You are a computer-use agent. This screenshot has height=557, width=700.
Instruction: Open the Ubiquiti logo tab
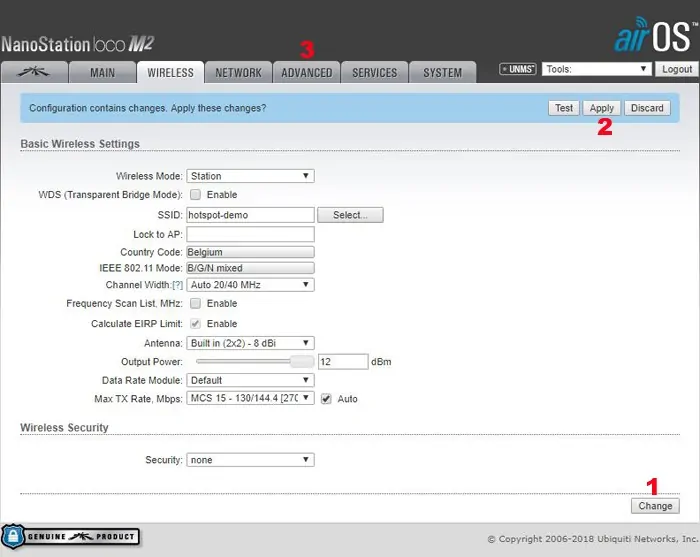(35, 72)
